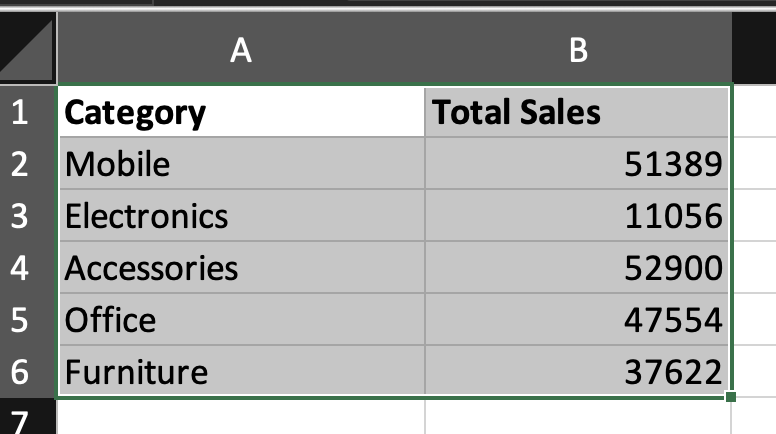This screenshot has height=434, width=776.
Task: Select the cell with value 11056
Action: 578,216
